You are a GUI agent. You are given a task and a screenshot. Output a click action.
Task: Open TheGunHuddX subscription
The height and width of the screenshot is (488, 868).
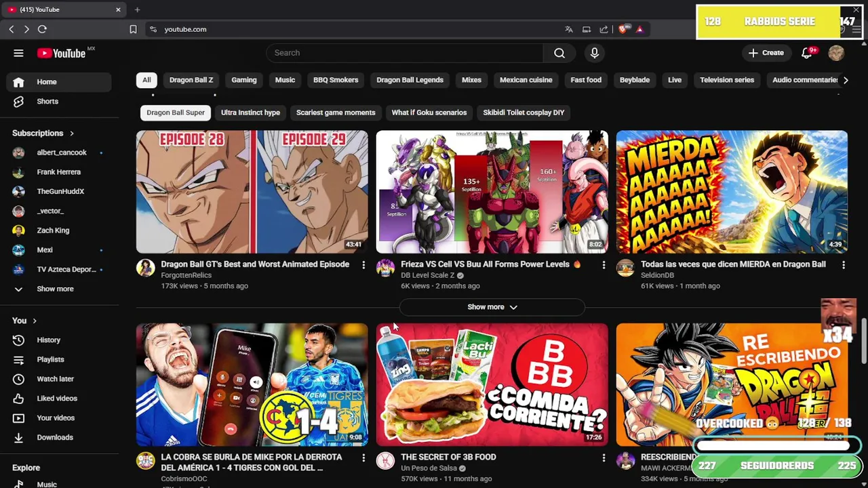tap(58, 191)
